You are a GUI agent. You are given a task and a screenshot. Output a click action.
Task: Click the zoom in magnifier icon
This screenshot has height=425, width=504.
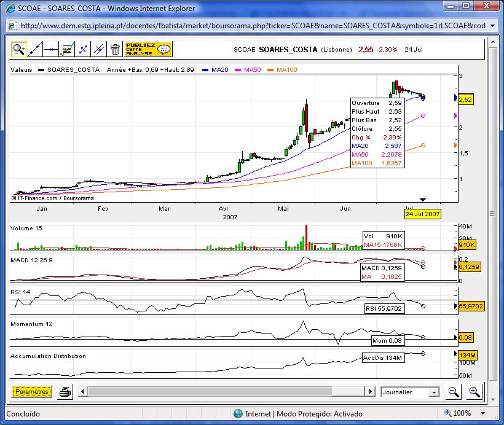tap(474, 392)
